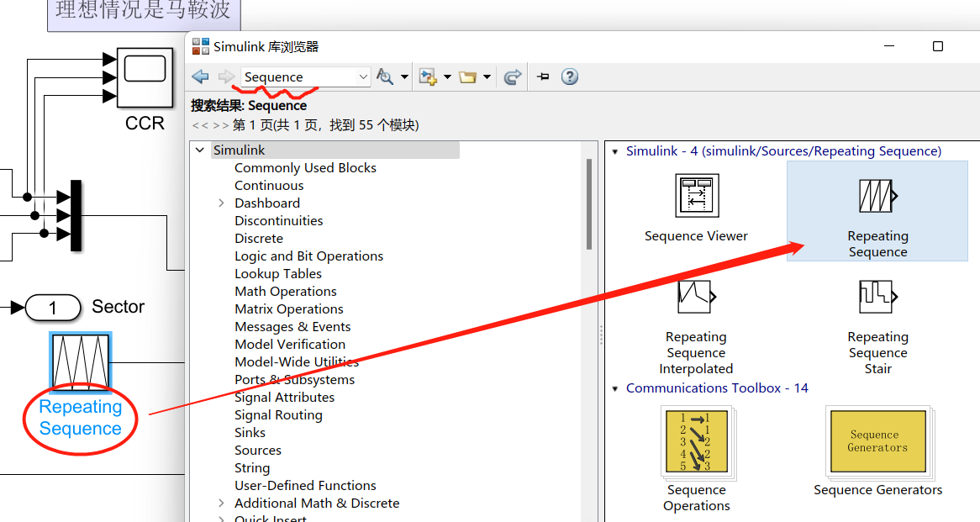Expand the Dashboard tree node
This screenshot has width=980, height=522.
221,203
